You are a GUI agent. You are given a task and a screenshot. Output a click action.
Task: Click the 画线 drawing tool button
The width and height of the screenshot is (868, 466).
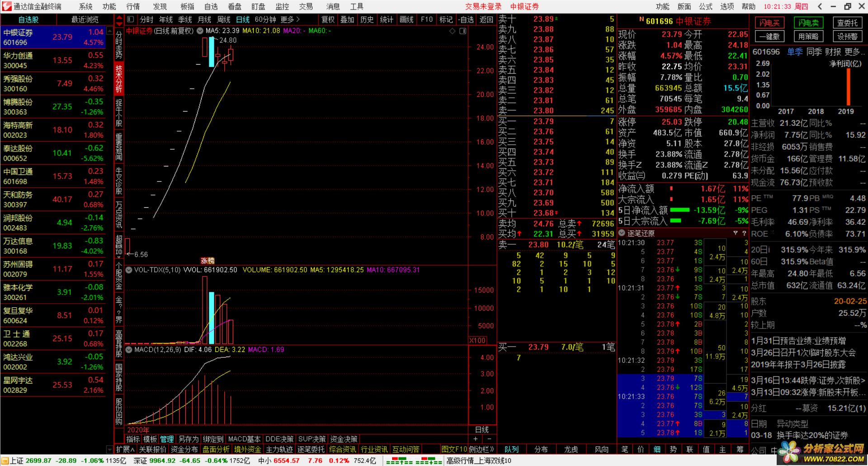point(406,19)
